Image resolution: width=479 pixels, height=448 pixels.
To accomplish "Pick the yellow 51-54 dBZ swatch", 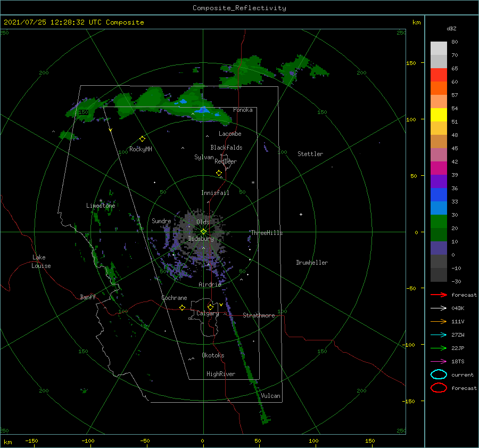I will pyautogui.click(x=439, y=115).
